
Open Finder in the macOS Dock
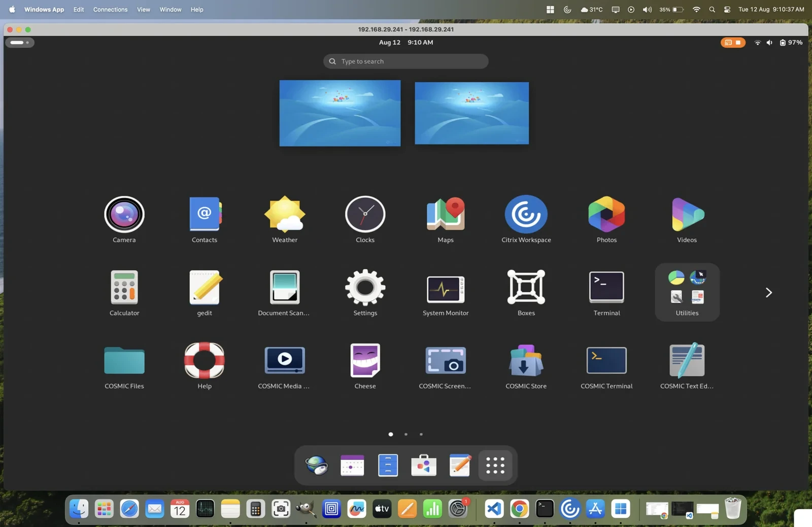[x=79, y=509]
